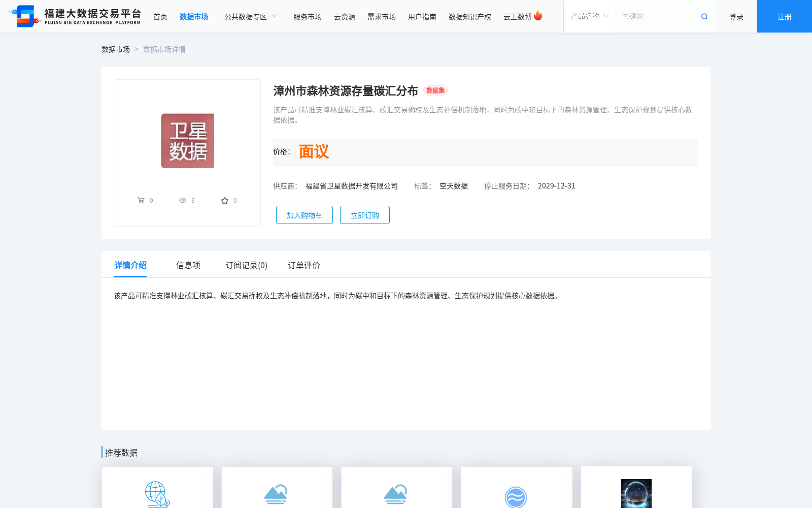Open recommended item with dark globe image
The height and width of the screenshot is (508, 812).
pos(636,493)
